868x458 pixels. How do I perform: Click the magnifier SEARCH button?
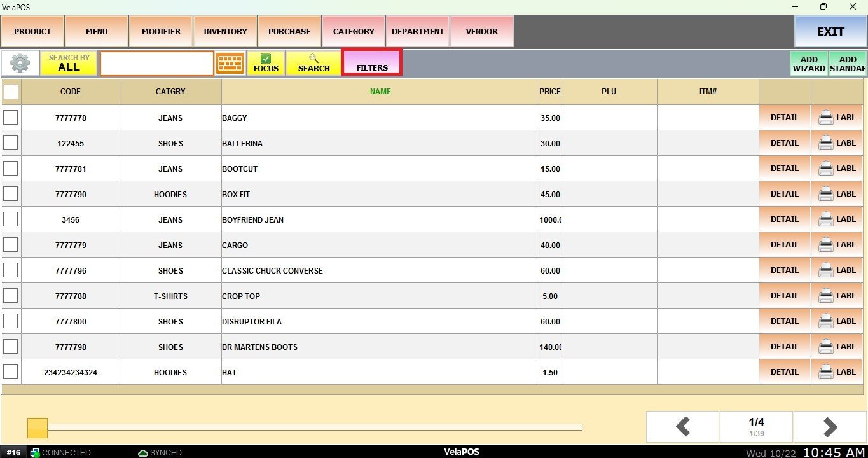pos(313,63)
